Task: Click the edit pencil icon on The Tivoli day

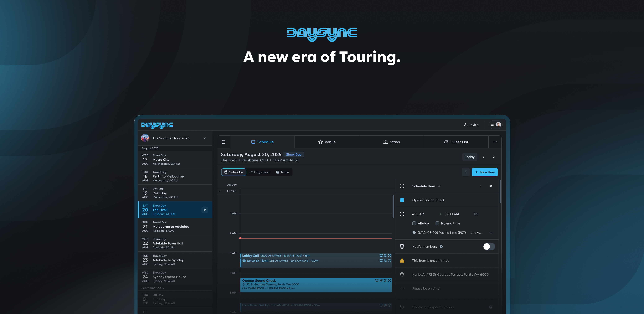Action: pyautogui.click(x=204, y=210)
